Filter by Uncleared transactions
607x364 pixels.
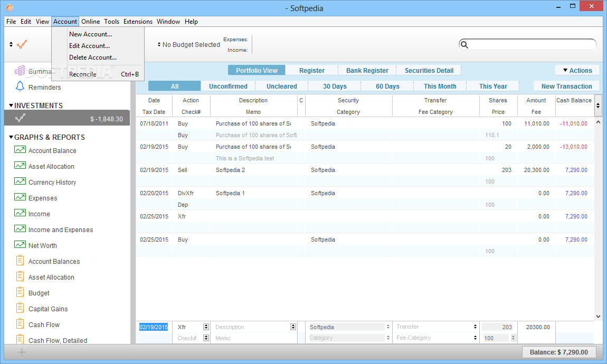click(x=282, y=87)
